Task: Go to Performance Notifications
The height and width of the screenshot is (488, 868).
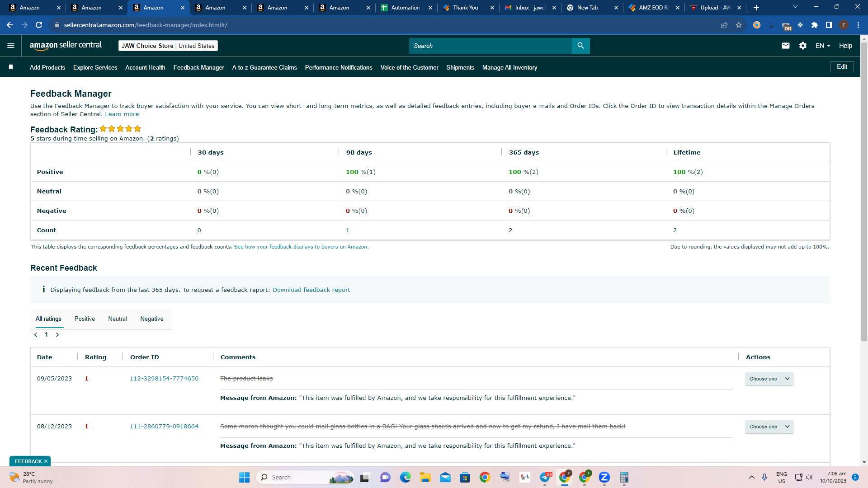Action: click(x=339, y=67)
